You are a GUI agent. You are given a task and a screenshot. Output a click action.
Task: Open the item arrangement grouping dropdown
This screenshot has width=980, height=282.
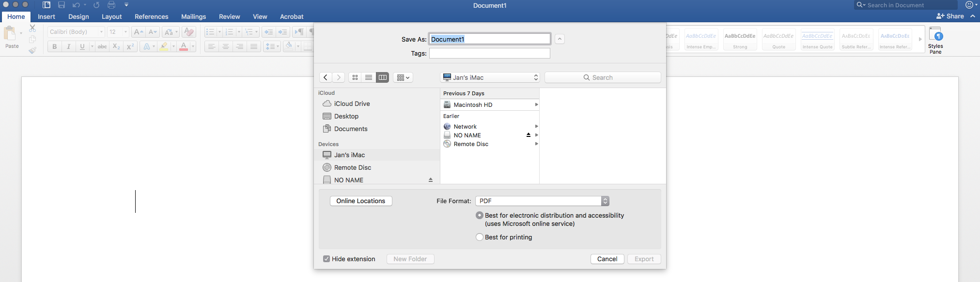403,77
